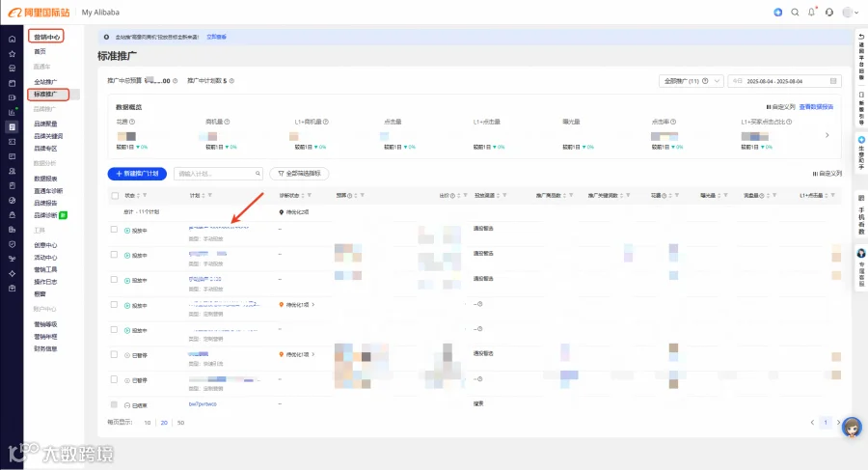Select 全站推广 in the left menu
The image size is (868, 470).
45,82
